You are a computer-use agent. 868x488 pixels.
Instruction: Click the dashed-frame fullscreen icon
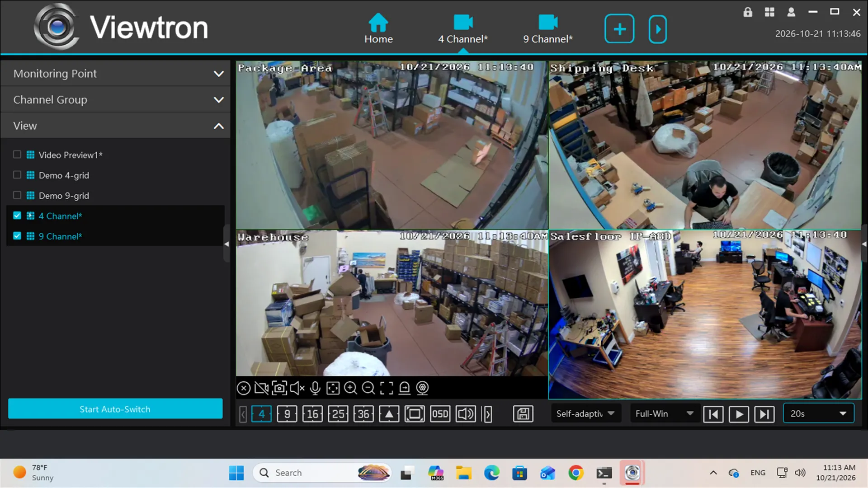pos(387,388)
